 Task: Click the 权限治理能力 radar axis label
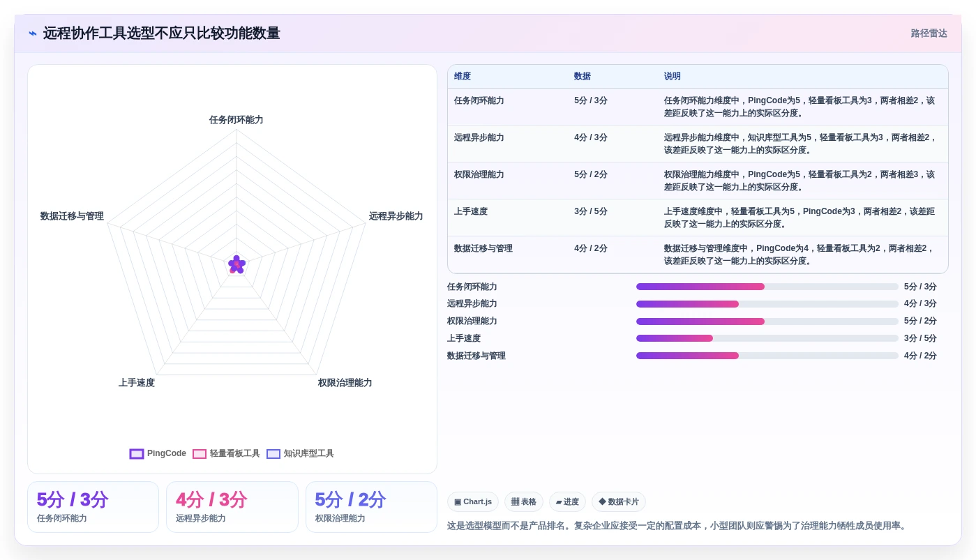coord(345,383)
